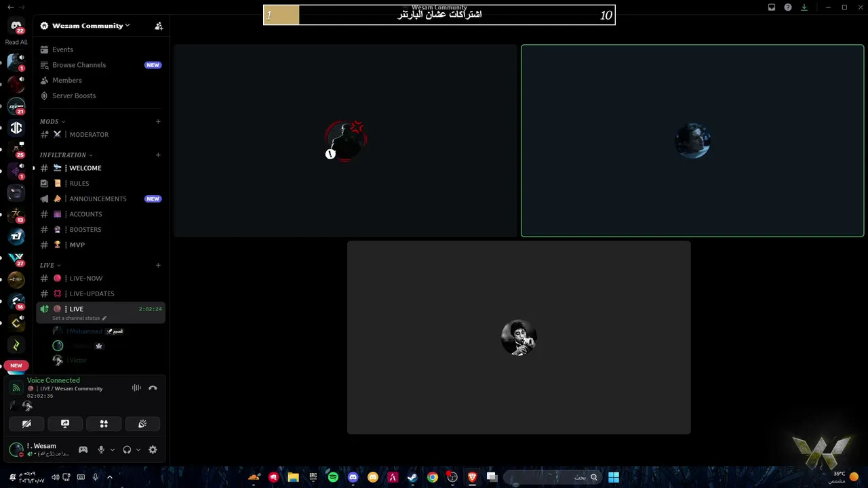Invite people to Wesam Community server

click(x=159, y=26)
